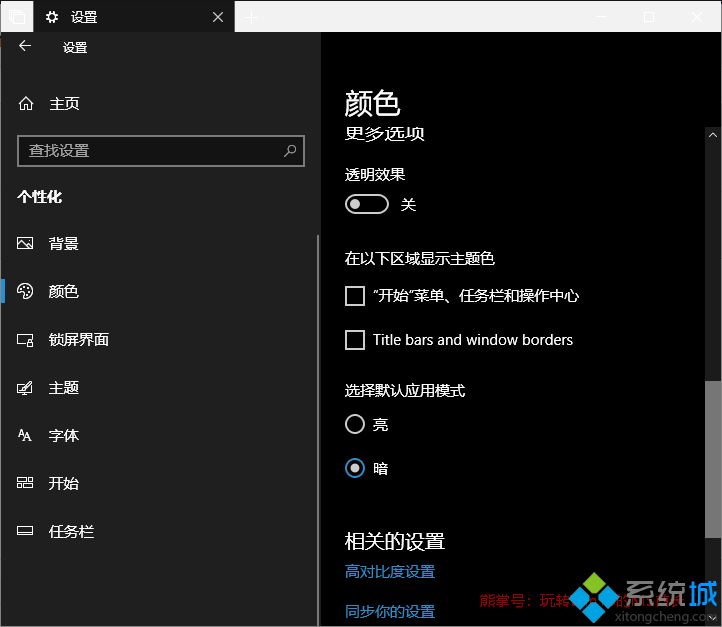Select the 背景 picture icon
722x627 pixels.
click(x=25, y=243)
